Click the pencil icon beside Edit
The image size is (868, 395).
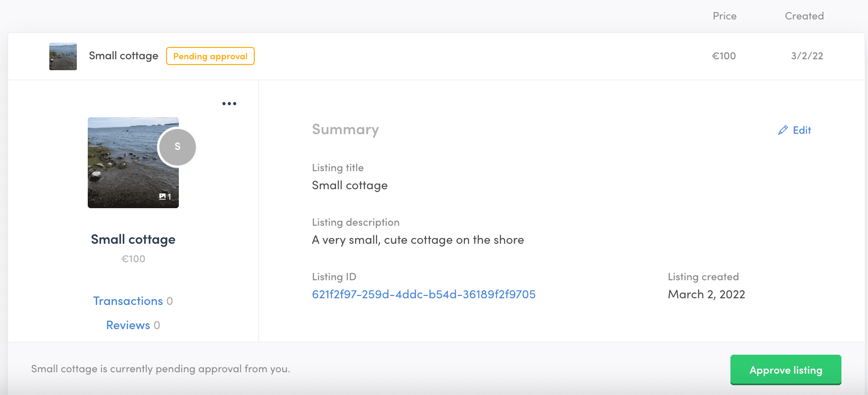point(783,130)
